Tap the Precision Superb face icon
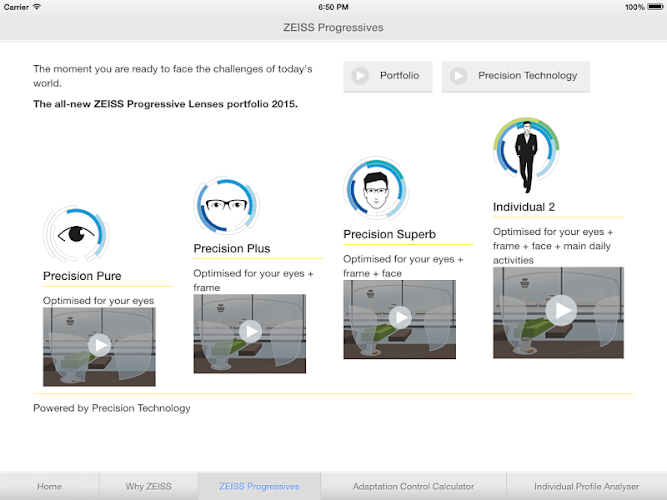 pos(376,188)
